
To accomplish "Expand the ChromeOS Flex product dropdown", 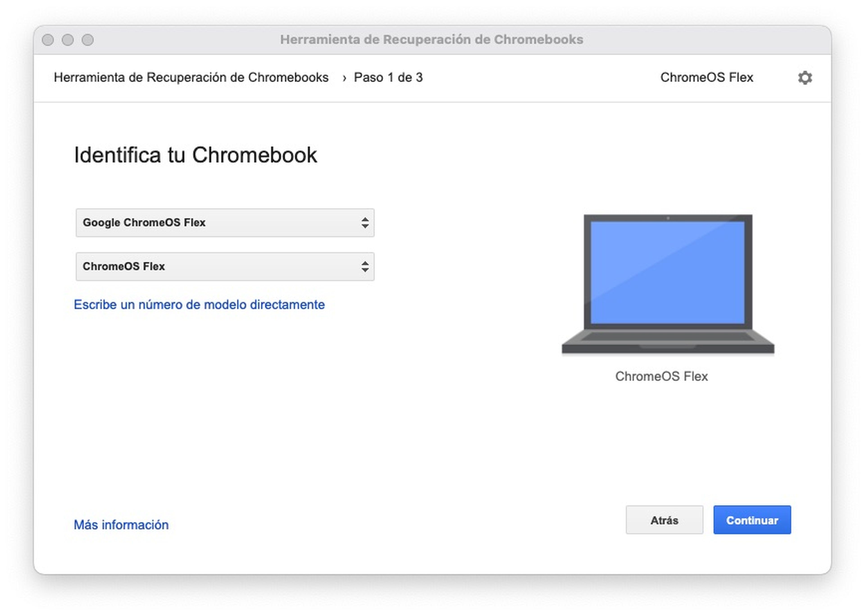I will tap(225, 267).
